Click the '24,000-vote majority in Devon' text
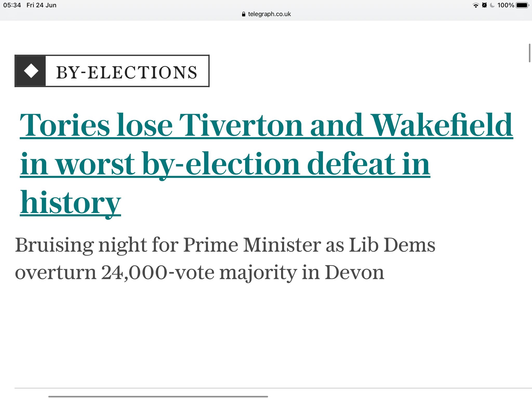 click(242, 272)
